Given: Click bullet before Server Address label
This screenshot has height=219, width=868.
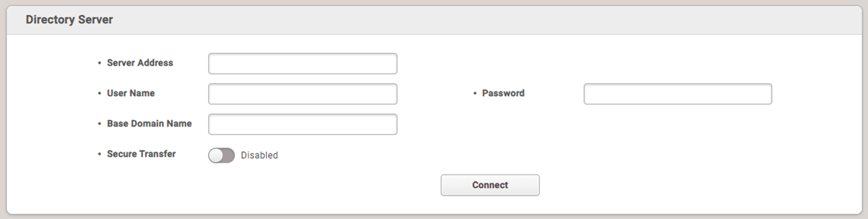Looking at the screenshot, I should [x=100, y=63].
